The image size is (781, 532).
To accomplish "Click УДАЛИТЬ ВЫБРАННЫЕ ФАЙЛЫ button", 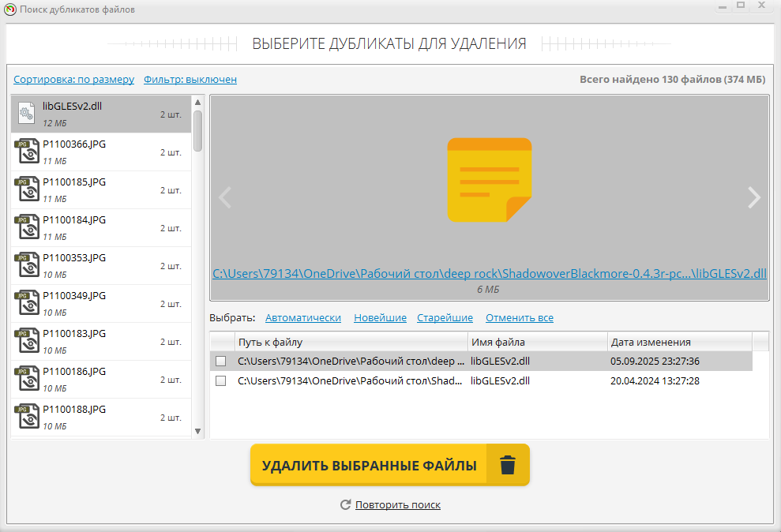I will [390, 465].
